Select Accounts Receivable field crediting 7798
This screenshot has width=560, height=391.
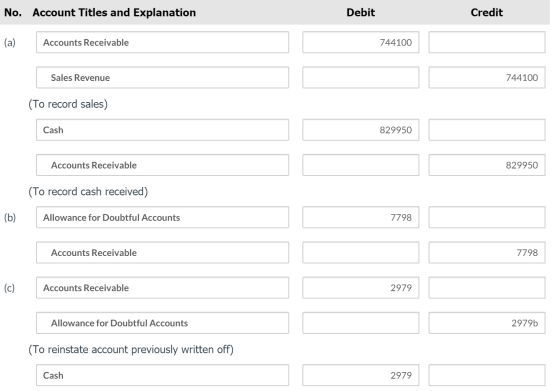tap(162, 252)
